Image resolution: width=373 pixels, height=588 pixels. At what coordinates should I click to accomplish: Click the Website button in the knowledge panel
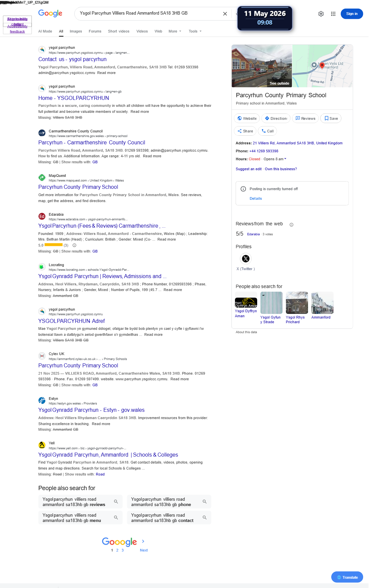[247, 118]
